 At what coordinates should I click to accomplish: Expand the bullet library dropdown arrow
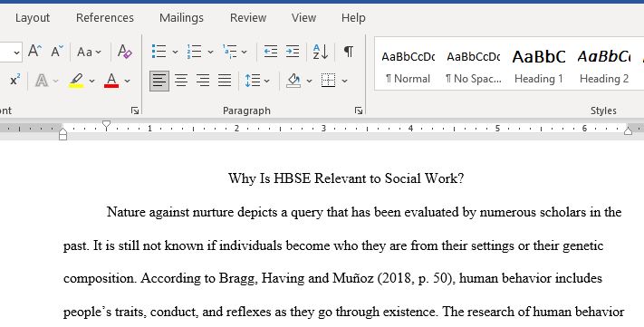(x=175, y=53)
